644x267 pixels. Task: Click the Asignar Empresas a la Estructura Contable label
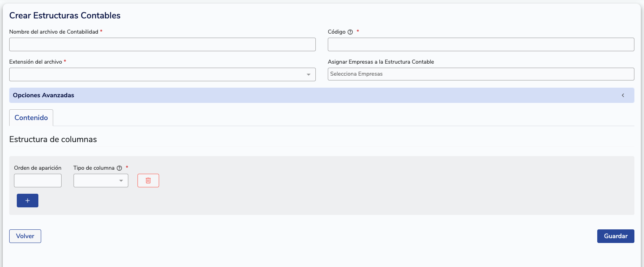[x=381, y=62]
